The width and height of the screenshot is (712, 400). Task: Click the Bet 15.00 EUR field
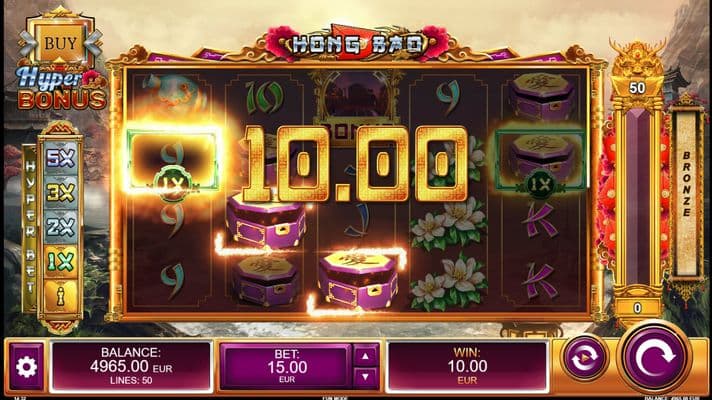click(x=286, y=366)
